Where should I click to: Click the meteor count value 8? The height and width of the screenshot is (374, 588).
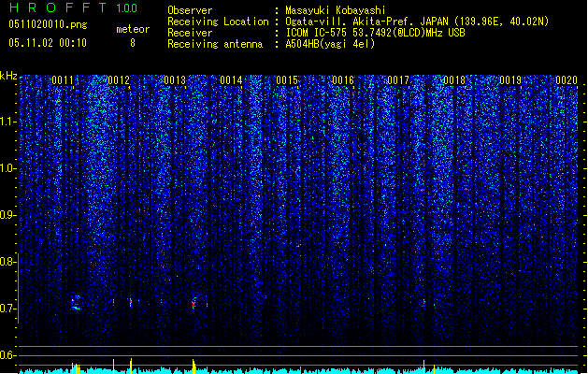[x=133, y=43]
